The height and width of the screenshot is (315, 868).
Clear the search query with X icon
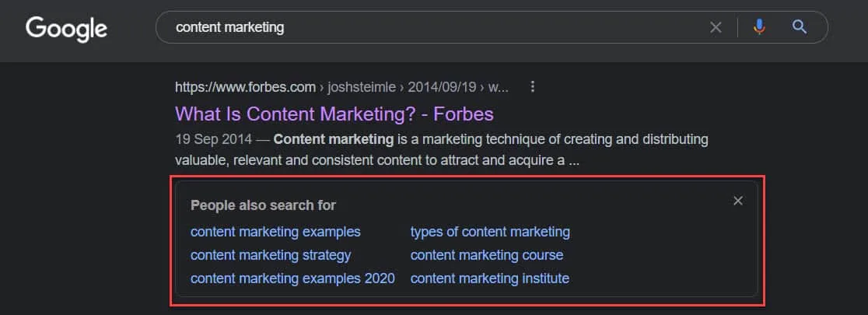(x=716, y=27)
